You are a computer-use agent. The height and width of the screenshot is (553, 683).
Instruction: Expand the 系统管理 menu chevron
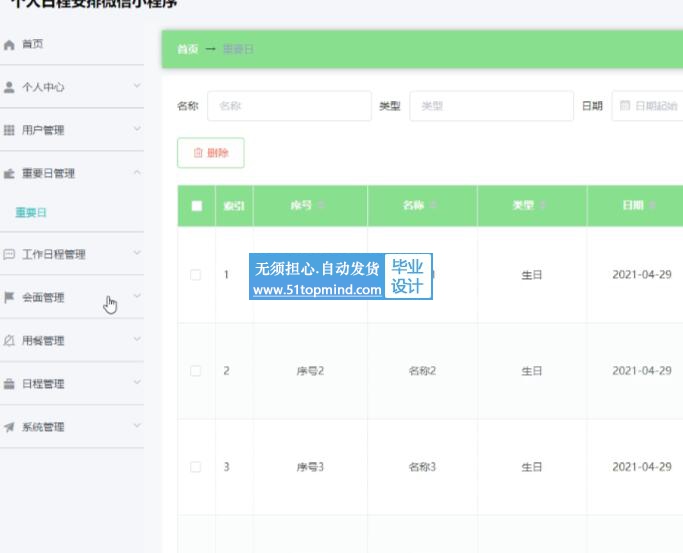click(x=137, y=427)
